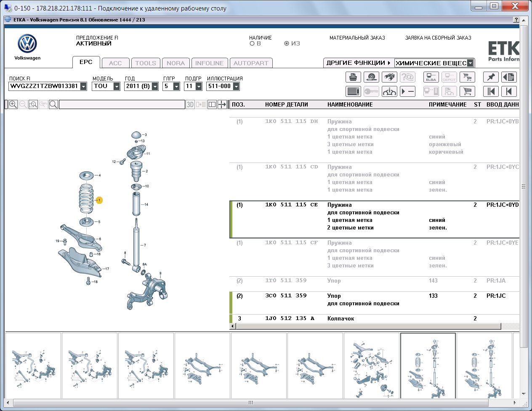Click the НОМЕР ДЕТАЛИ column header

tap(287, 104)
